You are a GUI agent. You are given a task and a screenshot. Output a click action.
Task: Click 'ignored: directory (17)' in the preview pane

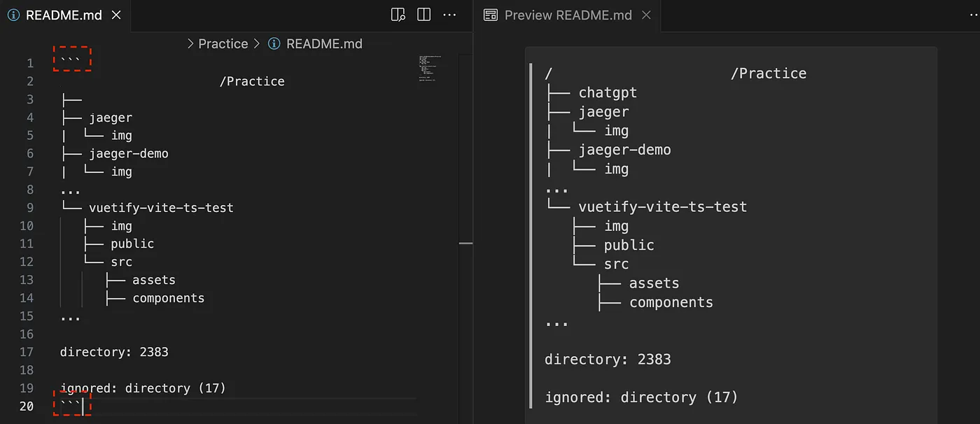click(641, 397)
